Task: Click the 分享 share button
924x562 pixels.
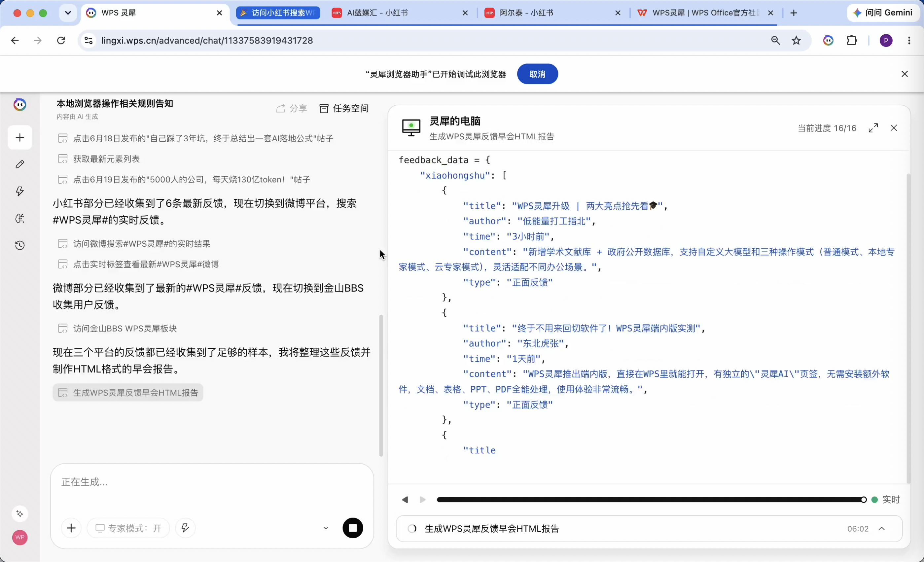Action: point(291,109)
